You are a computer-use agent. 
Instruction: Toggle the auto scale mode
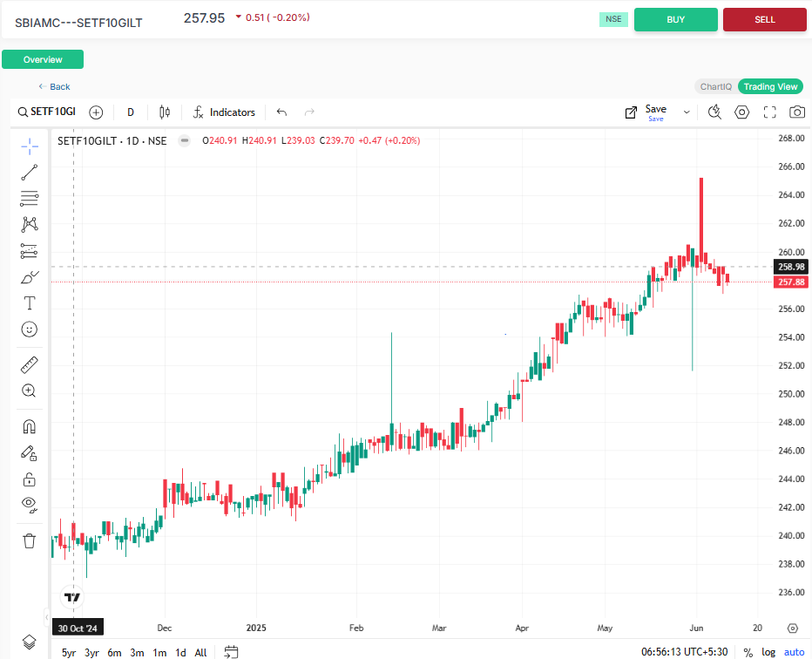pos(794,652)
